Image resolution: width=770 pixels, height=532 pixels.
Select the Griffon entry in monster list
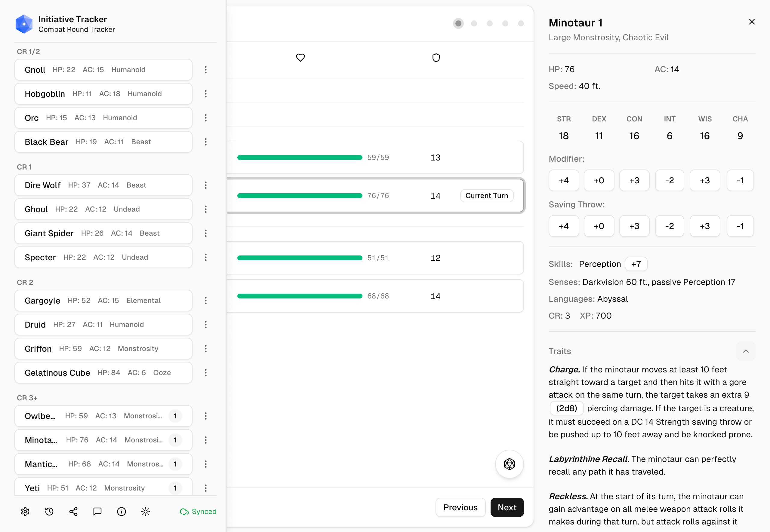tap(103, 348)
